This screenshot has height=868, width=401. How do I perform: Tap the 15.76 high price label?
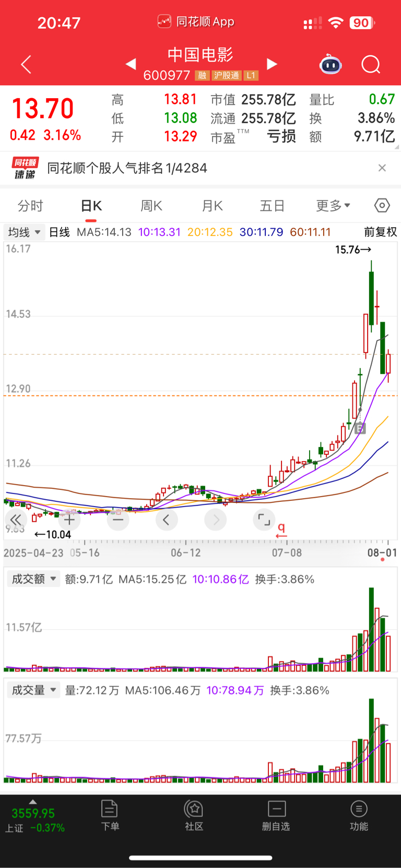353,250
